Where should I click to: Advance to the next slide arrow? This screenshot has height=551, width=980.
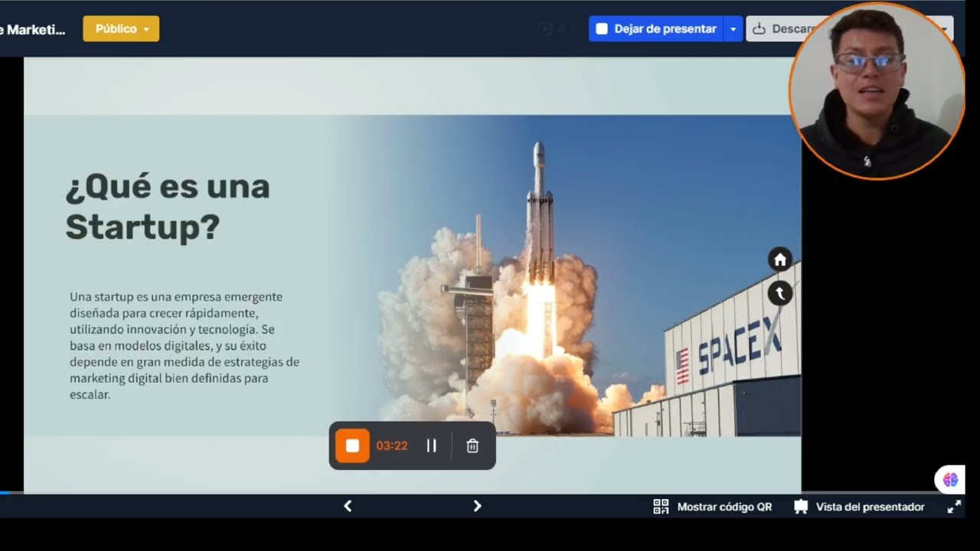(x=477, y=506)
